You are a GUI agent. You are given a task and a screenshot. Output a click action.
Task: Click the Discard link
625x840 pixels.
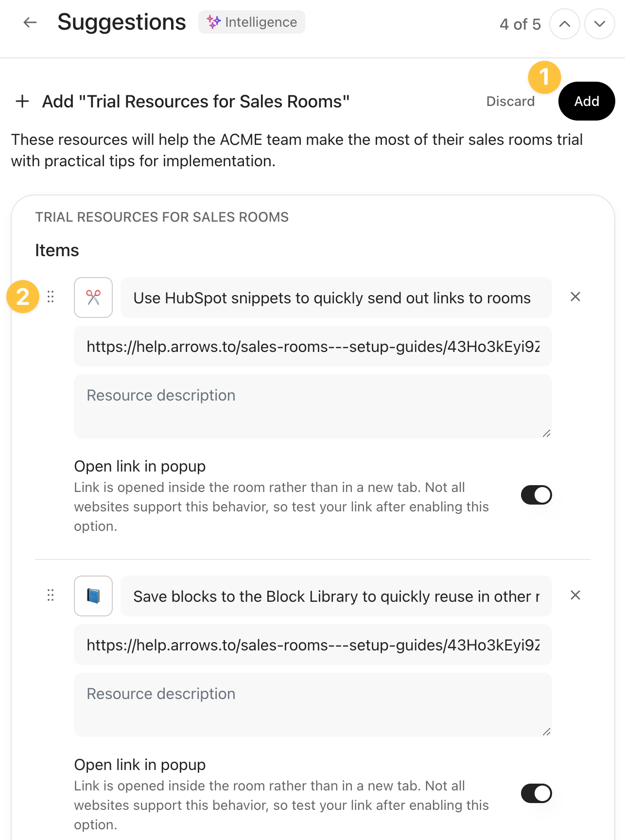coord(510,101)
